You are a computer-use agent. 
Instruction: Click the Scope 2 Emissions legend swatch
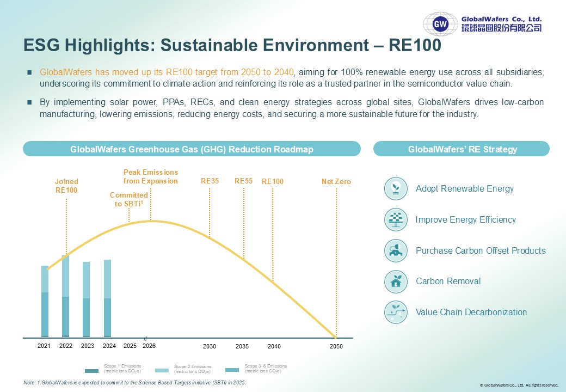tap(162, 370)
